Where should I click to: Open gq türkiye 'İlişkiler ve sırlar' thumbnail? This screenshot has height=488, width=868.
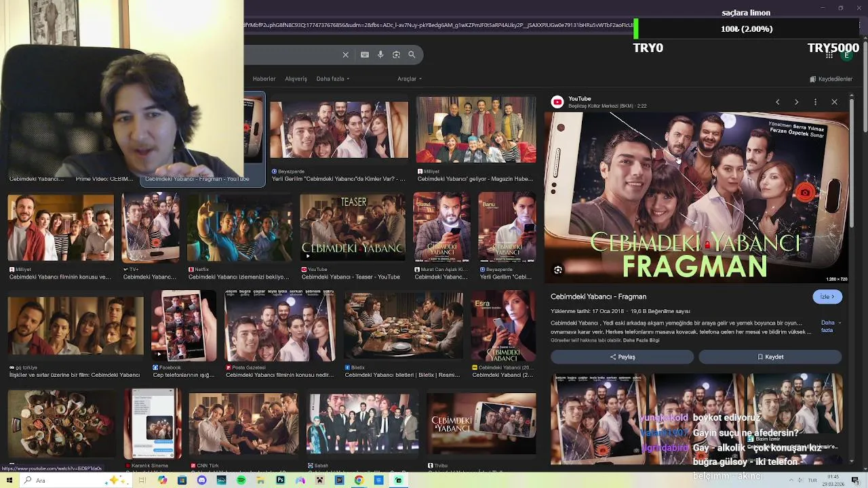75,326
